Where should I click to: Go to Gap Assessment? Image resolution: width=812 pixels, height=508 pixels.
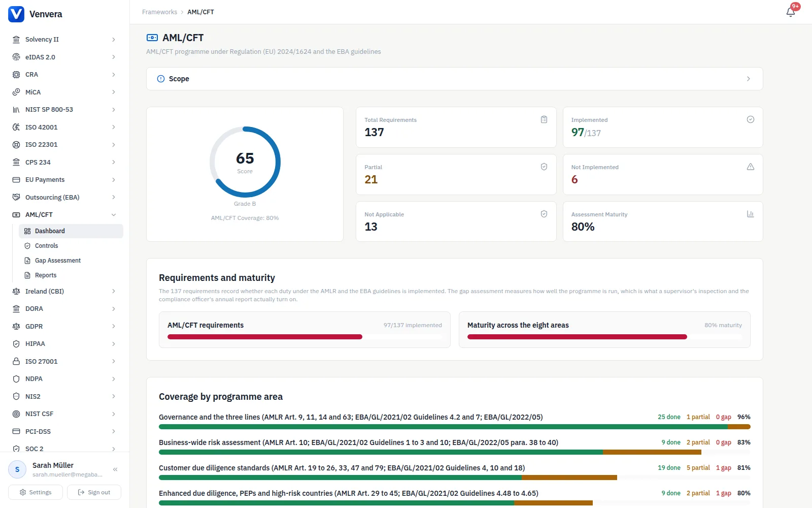71,261
